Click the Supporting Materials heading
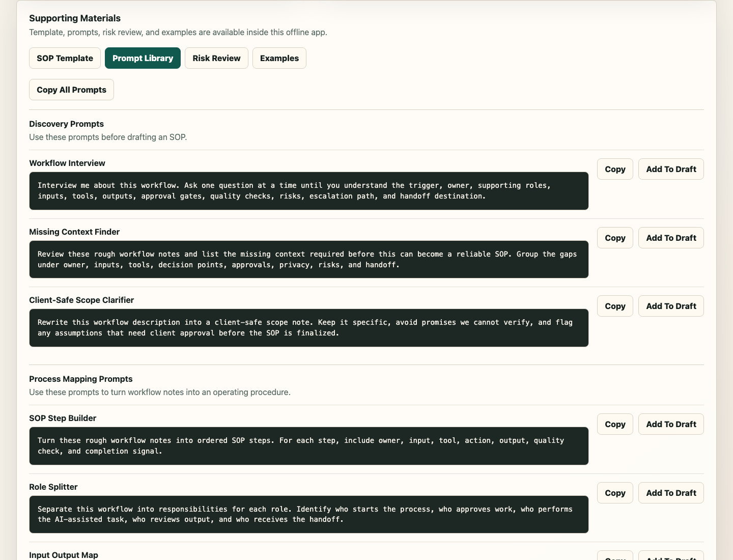 pyautogui.click(x=75, y=18)
